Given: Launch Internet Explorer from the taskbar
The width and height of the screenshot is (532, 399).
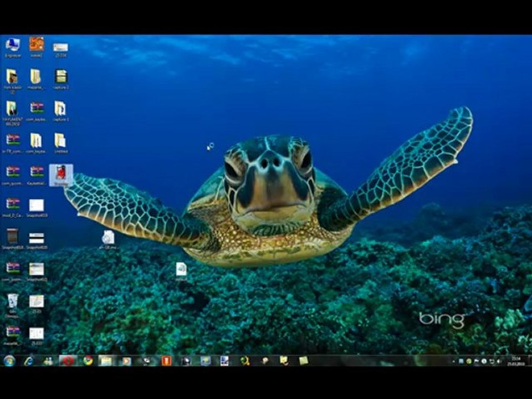Looking at the screenshot, I should (29, 361).
